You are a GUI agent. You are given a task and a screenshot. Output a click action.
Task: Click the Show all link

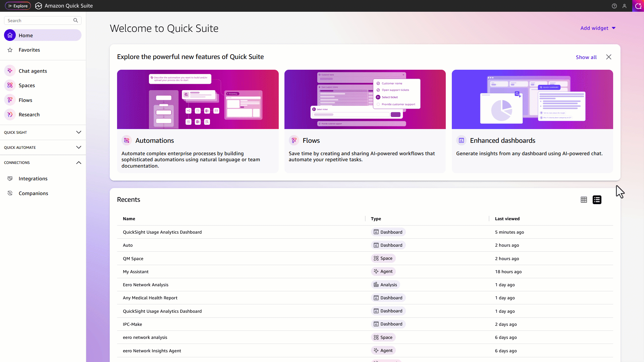pos(586,57)
